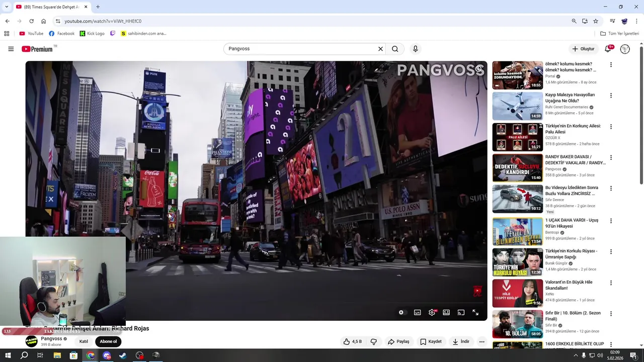
Task: Open sahibinden.com bookmark
Action: point(143,34)
